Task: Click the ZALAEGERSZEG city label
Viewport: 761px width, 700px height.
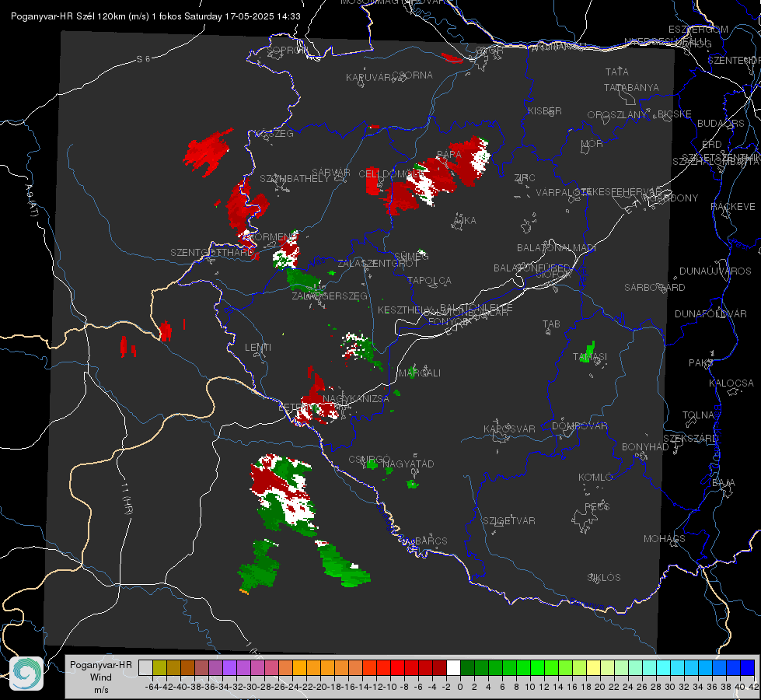Action: [x=330, y=296]
